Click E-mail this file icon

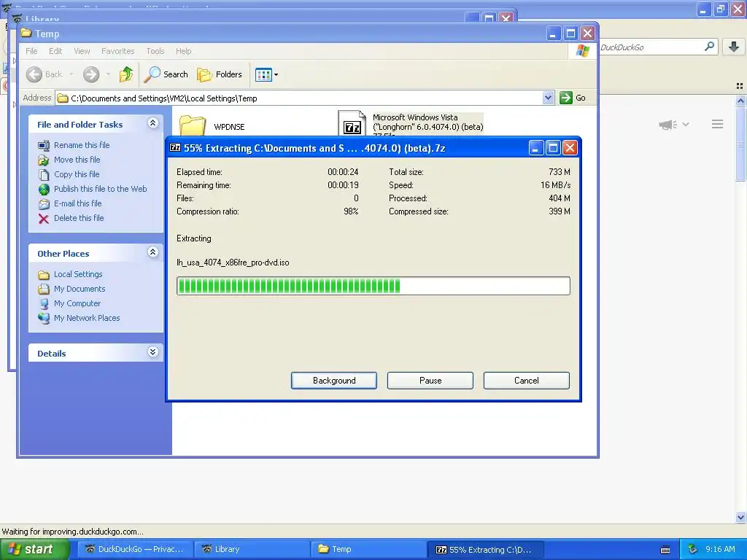pyautogui.click(x=44, y=204)
